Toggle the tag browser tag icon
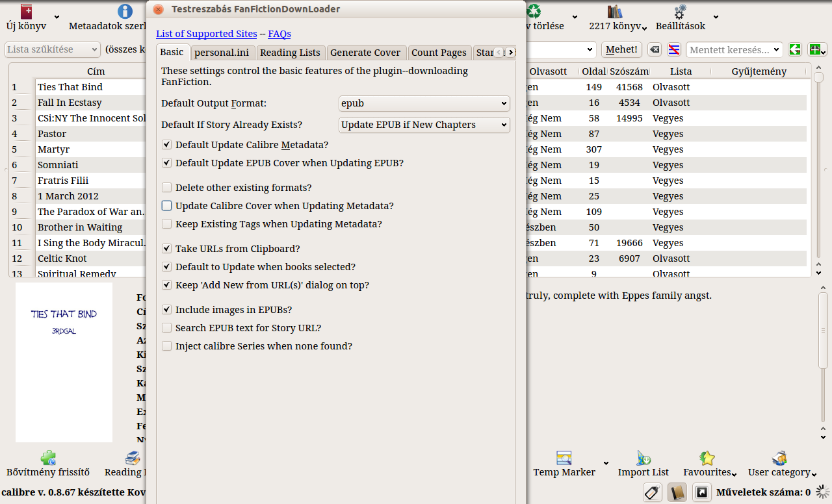Screen dimensions: 832x504 tap(653, 493)
